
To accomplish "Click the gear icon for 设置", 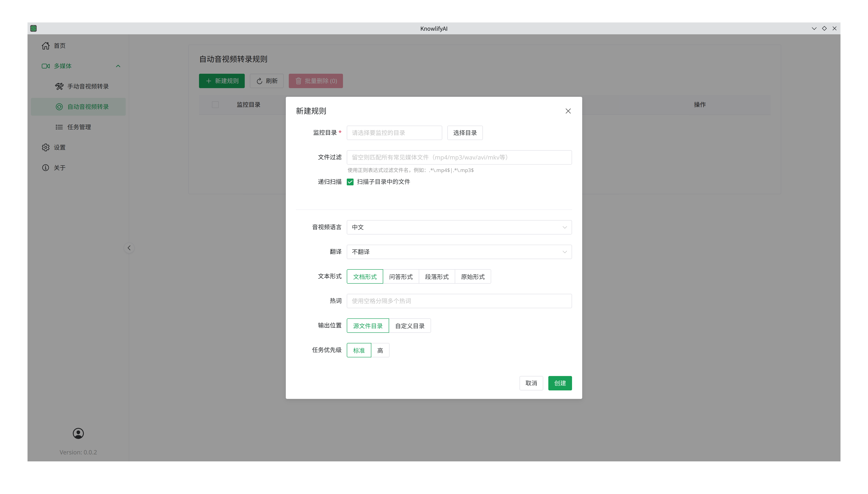I will [46, 147].
